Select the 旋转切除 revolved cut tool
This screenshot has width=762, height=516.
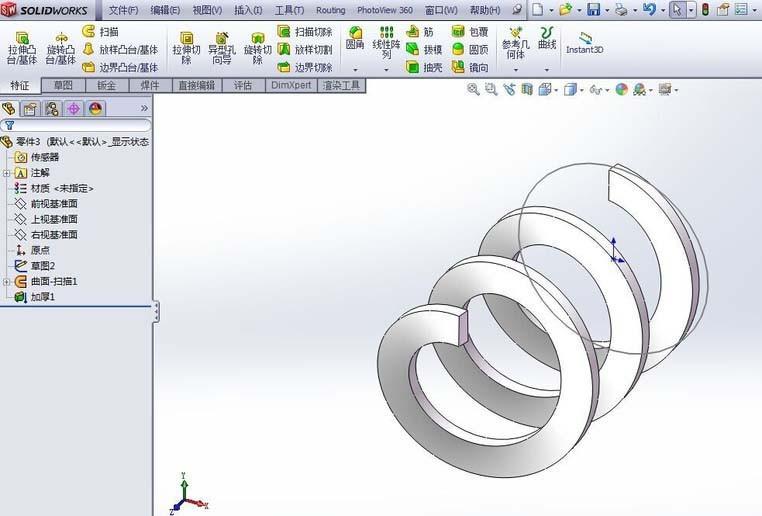(258, 49)
